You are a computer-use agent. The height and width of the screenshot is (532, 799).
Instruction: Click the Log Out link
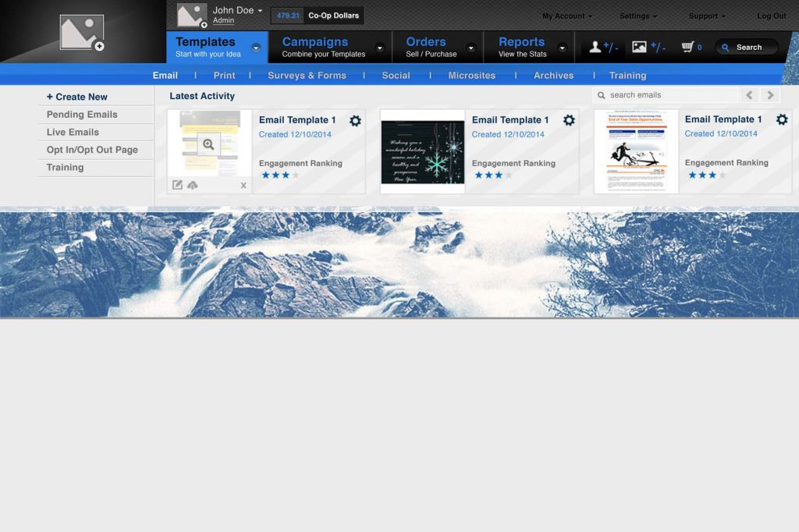tap(771, 16)
